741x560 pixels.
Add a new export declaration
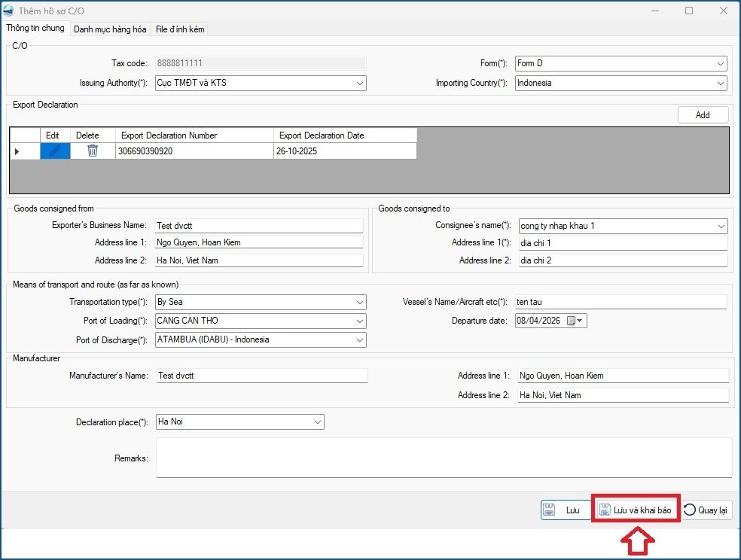702,115
